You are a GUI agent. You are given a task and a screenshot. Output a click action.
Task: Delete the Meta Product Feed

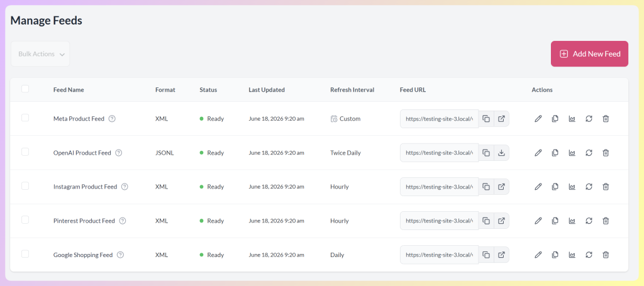coord(606,119)
